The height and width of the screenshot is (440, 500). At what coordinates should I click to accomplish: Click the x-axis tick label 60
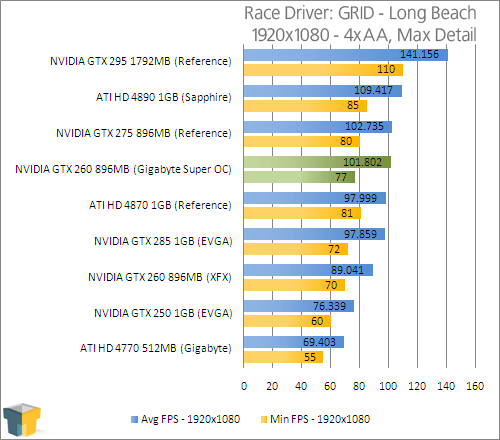point(330,386)
